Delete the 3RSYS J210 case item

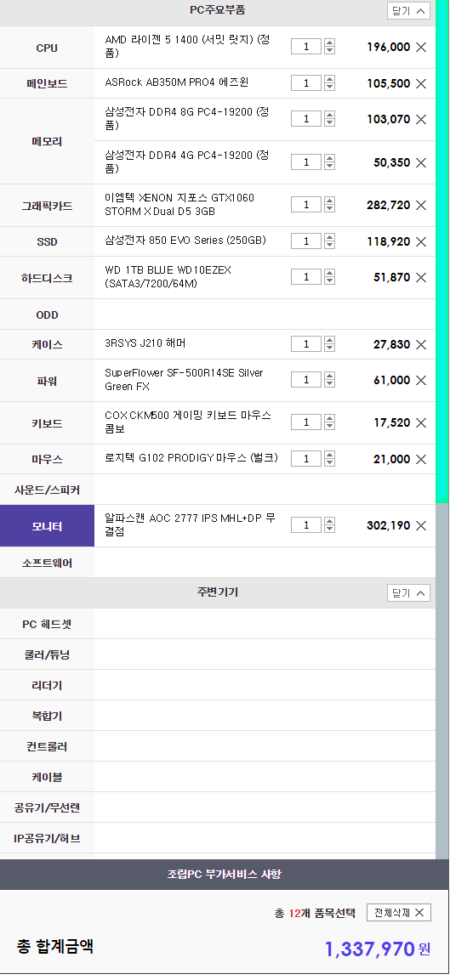[x=421, y=344]
